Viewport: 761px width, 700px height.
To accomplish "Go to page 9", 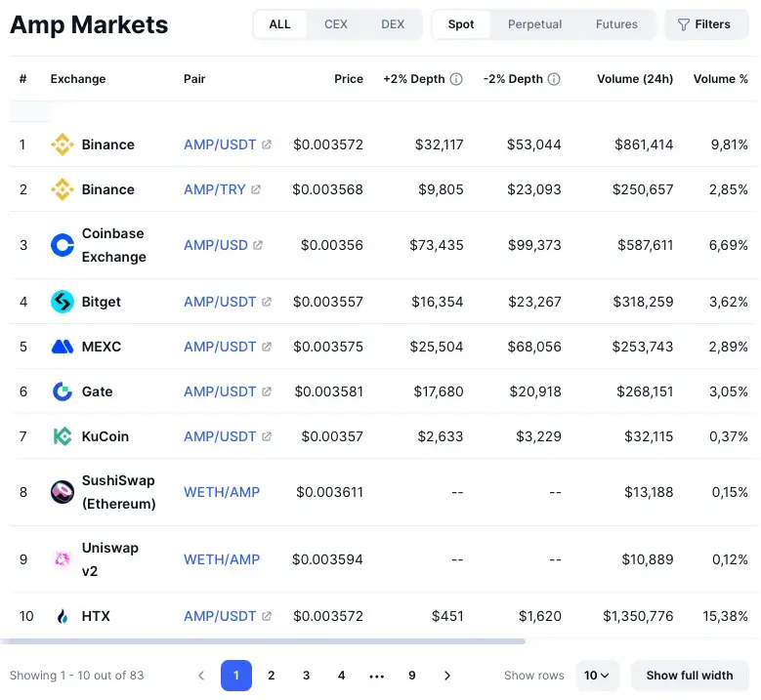I will tap(412, 676).
